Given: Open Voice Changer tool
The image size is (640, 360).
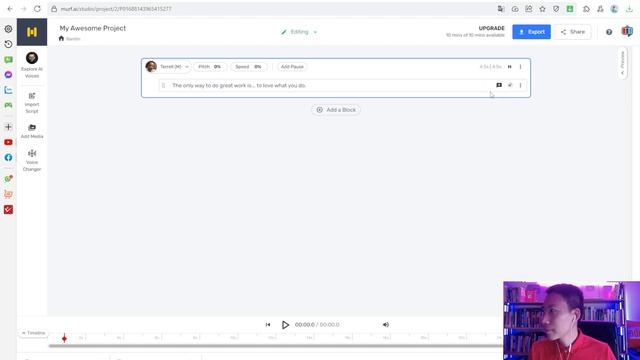Looking at the screenshot, I should point(32,160).
